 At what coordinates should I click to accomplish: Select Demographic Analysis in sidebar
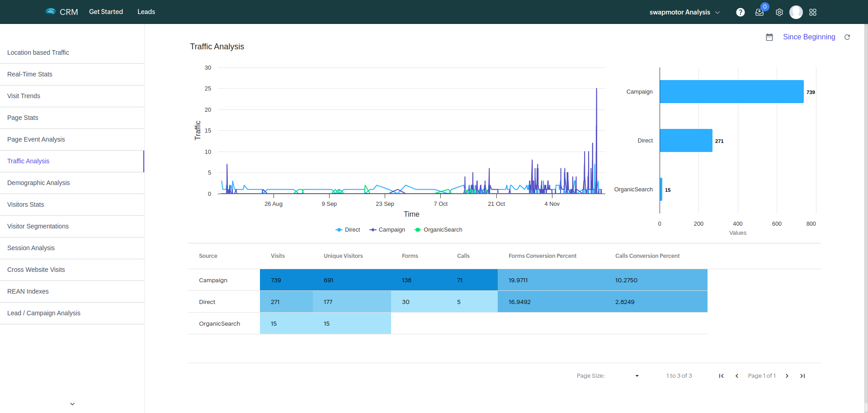(72, 183)
